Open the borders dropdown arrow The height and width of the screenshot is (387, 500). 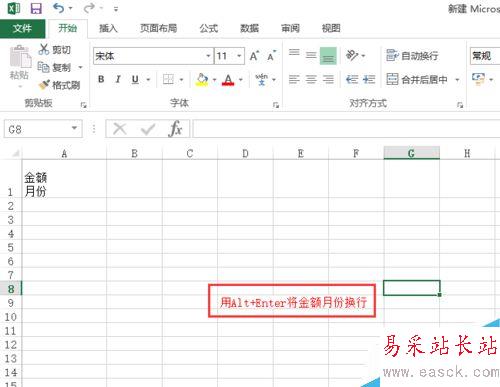click(x=182, y=79)
